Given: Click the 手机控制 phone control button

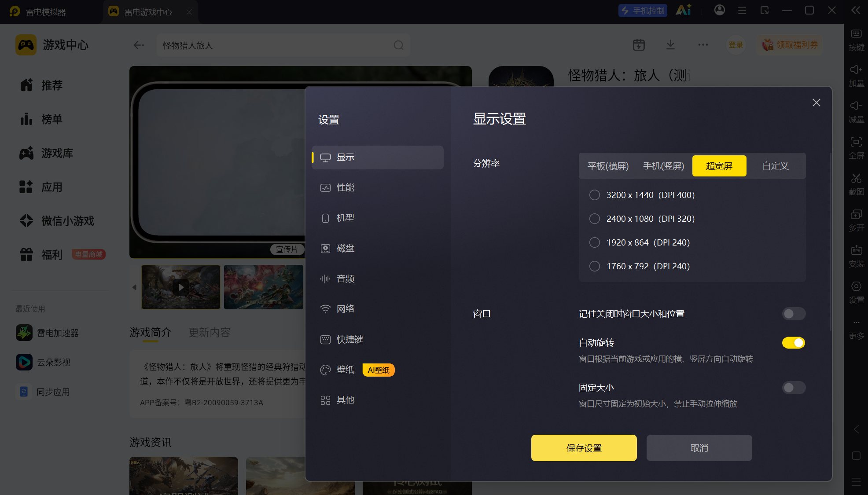Looking at the screenshot, I should 643,11.
